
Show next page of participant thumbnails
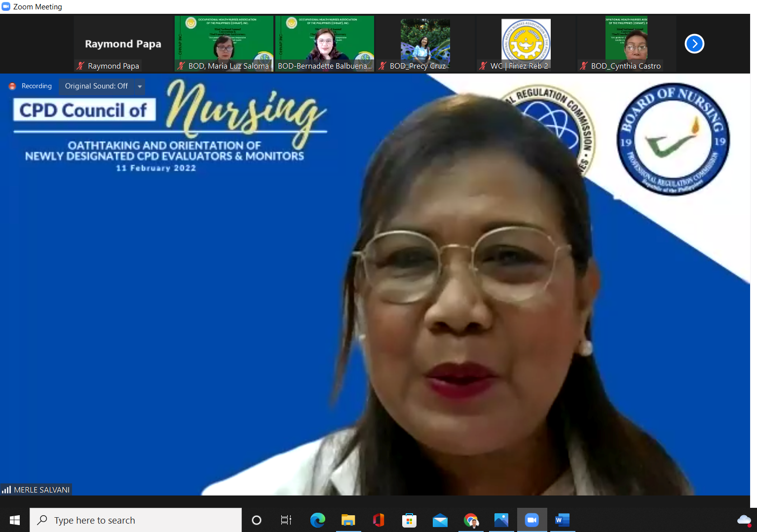point(694,44)
